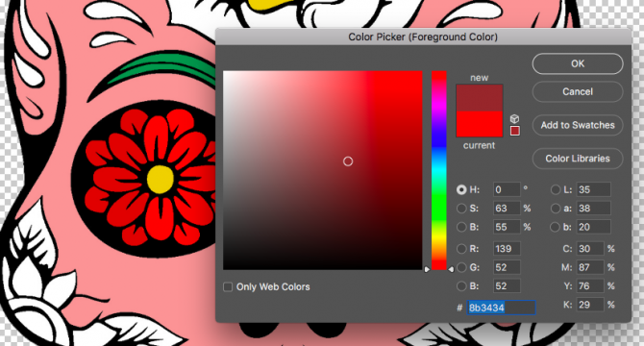Select the Lab a channel radio button
644x346 pixels.
point(556,209)
